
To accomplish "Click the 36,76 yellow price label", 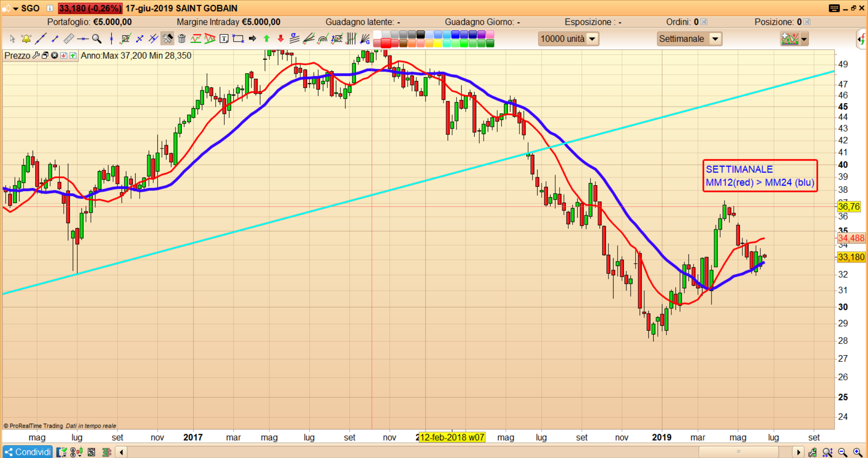I will [x=849, y=207].
